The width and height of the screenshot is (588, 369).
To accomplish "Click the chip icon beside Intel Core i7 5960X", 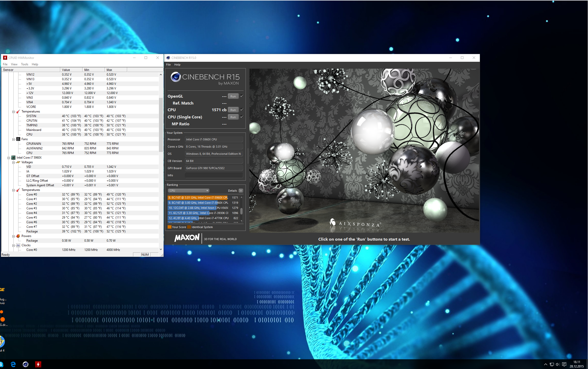I will pos(13,158).
